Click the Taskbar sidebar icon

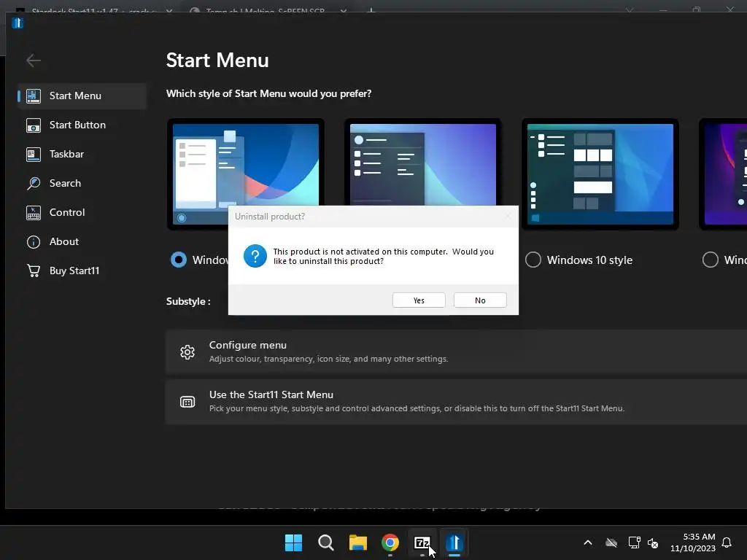[x=34, y=155]
